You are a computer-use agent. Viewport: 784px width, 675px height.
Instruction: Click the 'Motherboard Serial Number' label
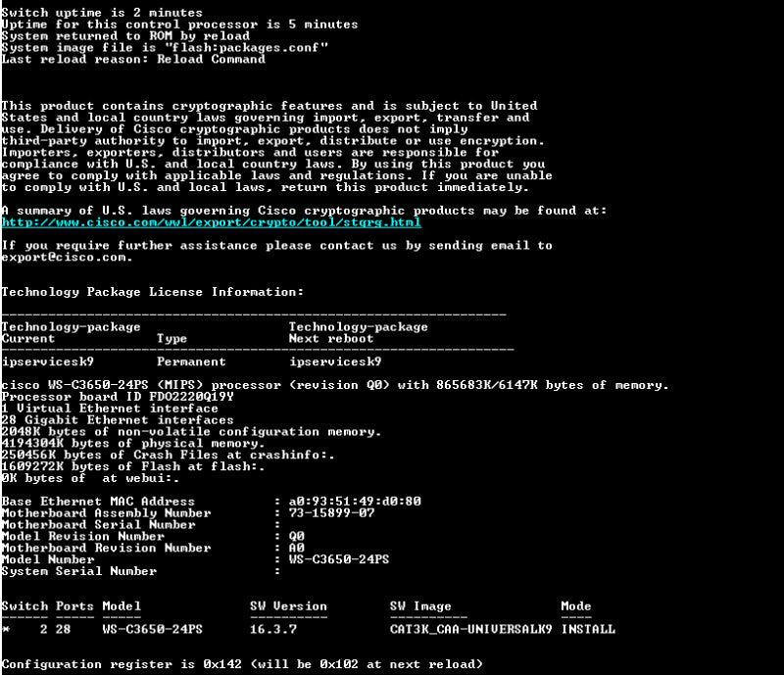click(99, 524)
